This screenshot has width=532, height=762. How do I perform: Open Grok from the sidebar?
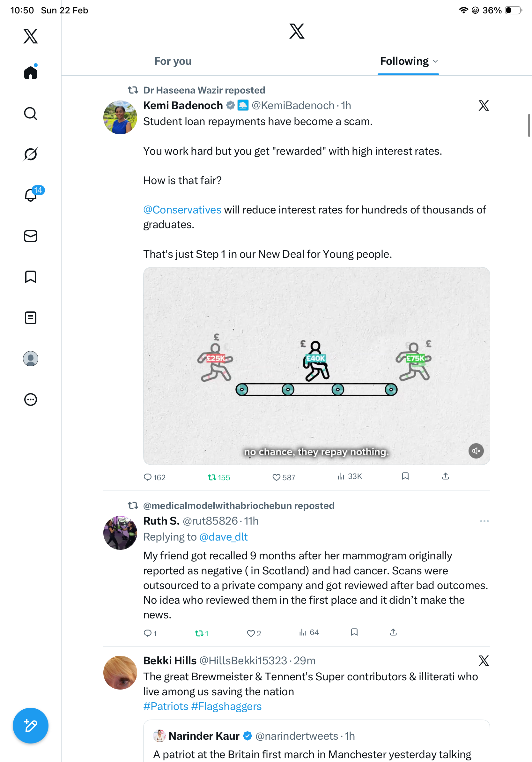(31, 154)
